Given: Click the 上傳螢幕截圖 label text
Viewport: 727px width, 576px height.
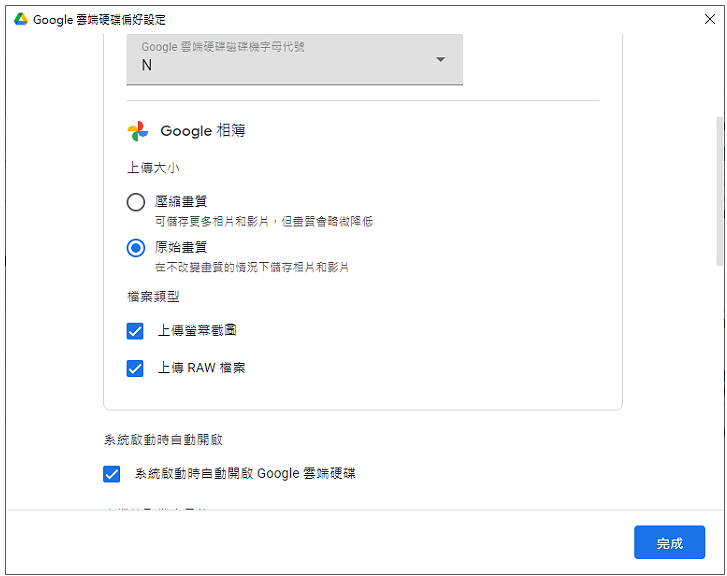Looking at the screenshot, I should (198, 331).
